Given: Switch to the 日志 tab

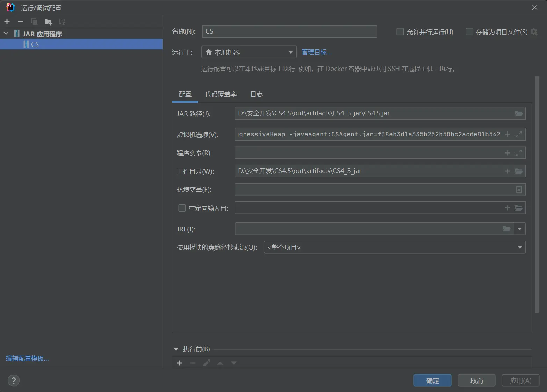Looking at the screenshot, I should [x=256, y=94].
